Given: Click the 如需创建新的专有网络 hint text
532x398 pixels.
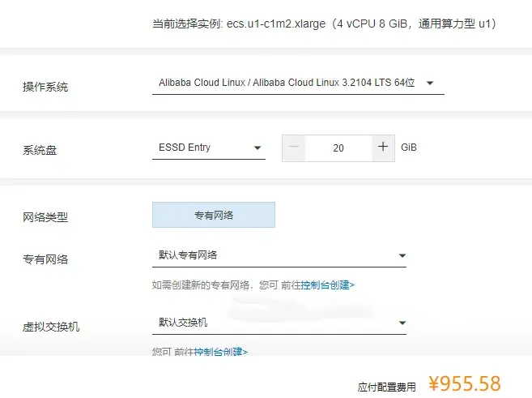Looking at the screenshot, I should [x=202, y=285].
